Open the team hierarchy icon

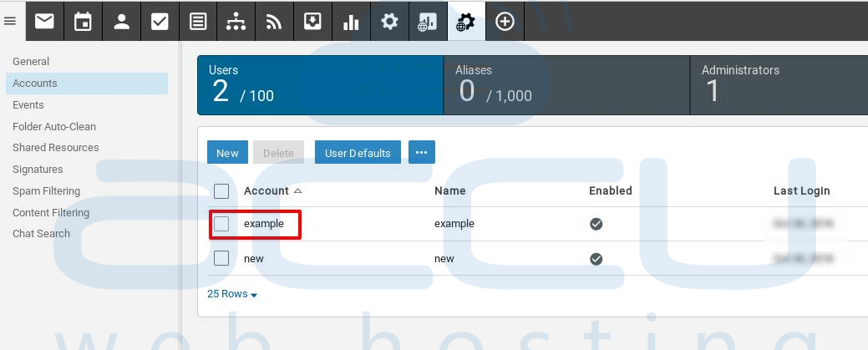click(x=236, y=21)
